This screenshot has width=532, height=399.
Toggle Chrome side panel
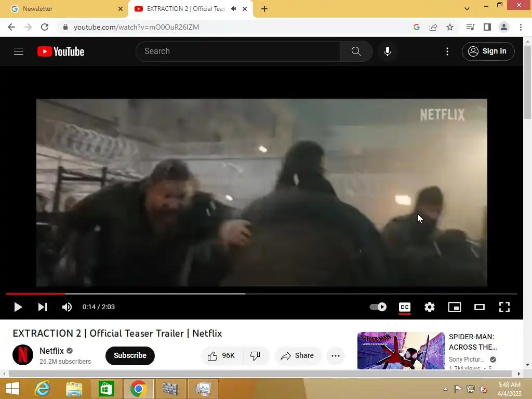pyautogui.click(x=487, y=27)
